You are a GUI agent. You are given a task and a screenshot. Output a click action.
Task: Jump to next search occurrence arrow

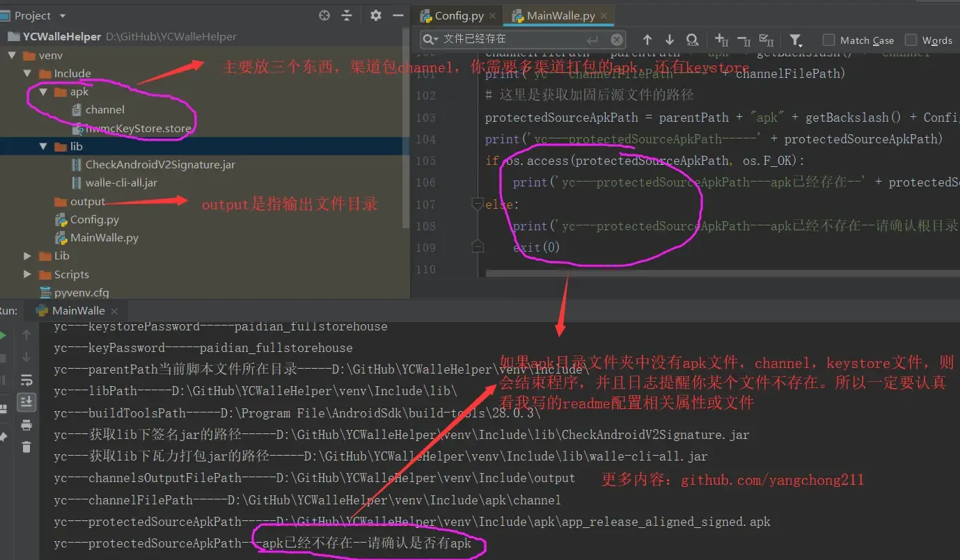670,40
